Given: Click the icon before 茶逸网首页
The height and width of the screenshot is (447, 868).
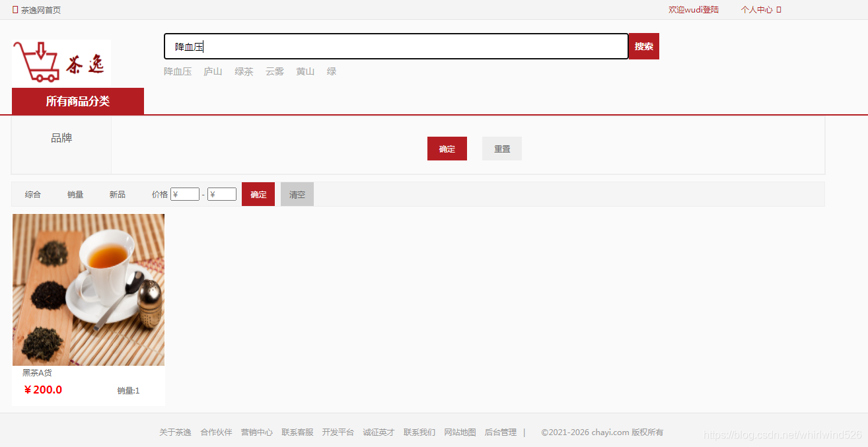Looking at the screenshot, I should point(15,10).
